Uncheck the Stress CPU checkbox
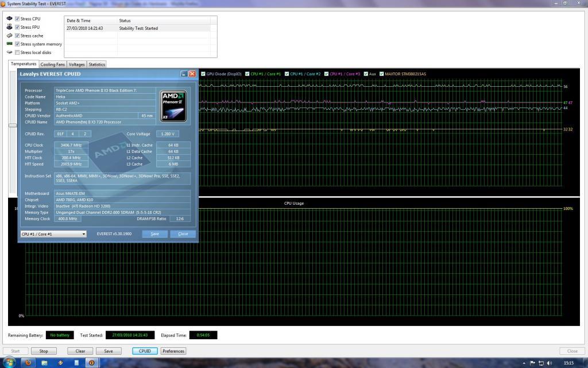Viewport: 588px width, 368px height. 17,18
